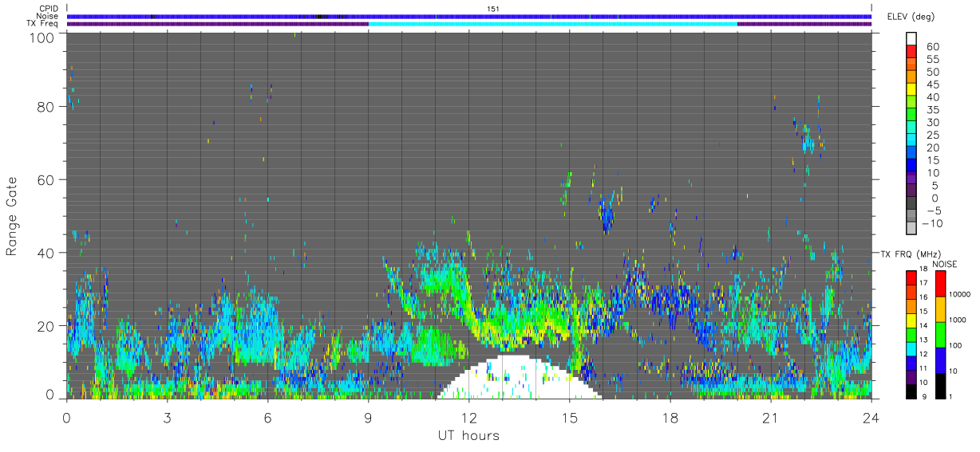Image resolution: width=980 pixels, height=452 pixels.
Task: Click the "40" tick label on Range Gate axis
Action: [46, 253]
